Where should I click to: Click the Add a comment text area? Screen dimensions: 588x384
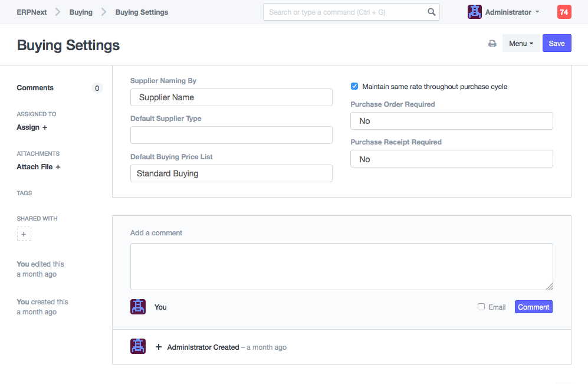click(x=341, y=267)
